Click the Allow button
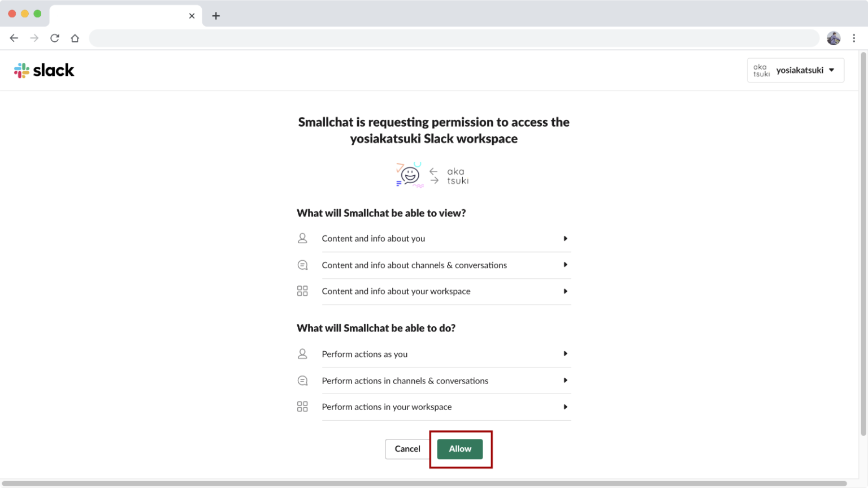This screenshot has height=488, width=868. click(x=459, y=448)
